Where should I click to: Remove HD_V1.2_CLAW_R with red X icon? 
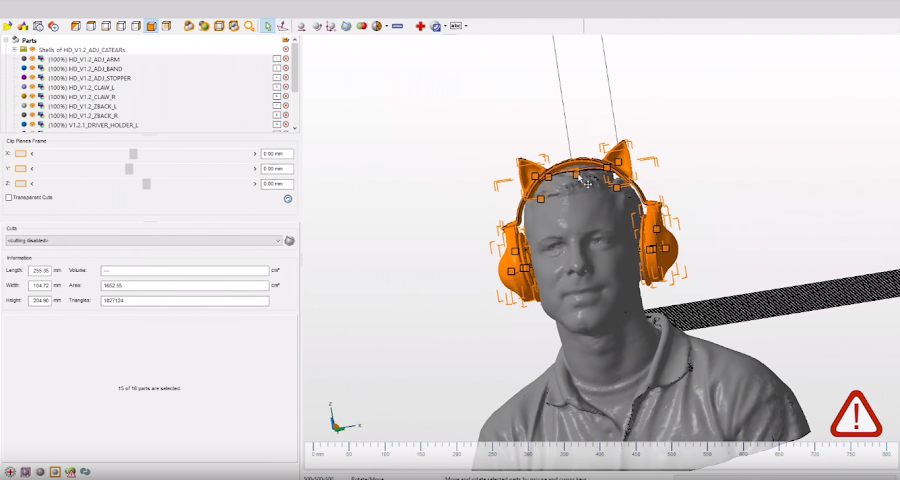(286, 96)
